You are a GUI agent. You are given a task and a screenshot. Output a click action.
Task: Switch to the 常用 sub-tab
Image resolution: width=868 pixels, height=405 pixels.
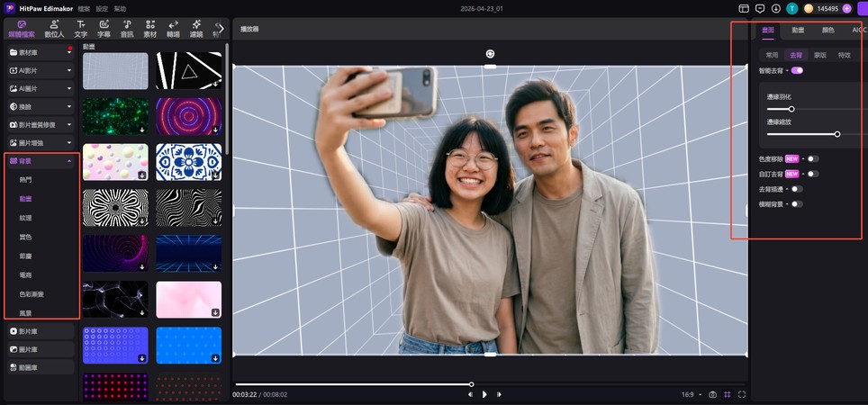772,55
